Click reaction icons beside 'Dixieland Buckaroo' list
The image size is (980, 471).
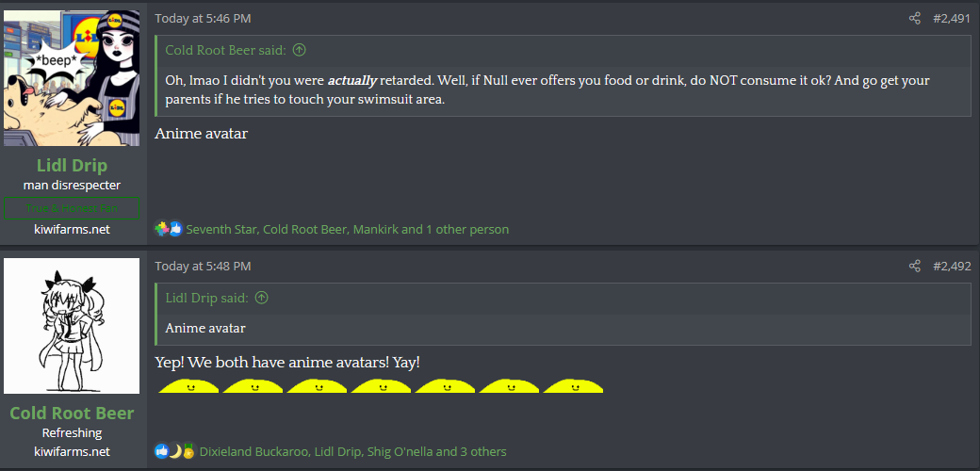[174, 451]
